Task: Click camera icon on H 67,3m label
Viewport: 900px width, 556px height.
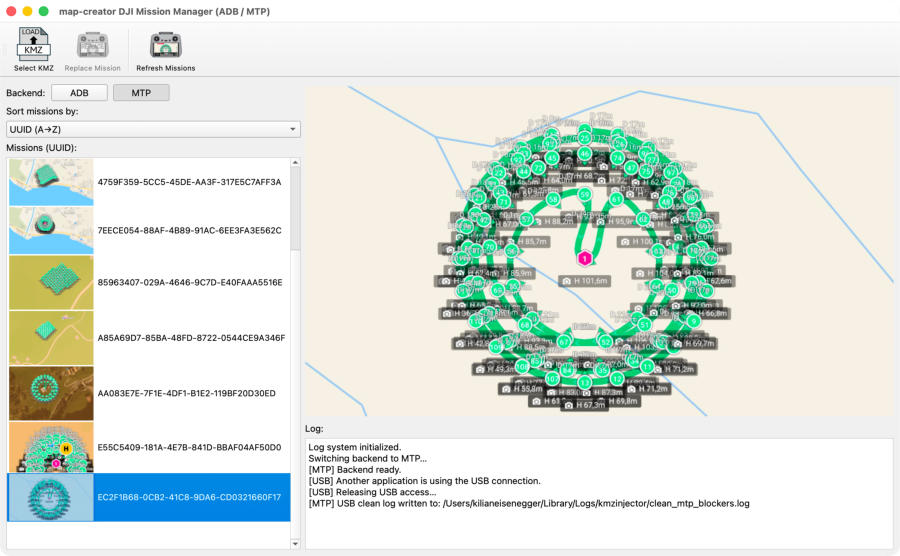Action: (x=568, y=405)
